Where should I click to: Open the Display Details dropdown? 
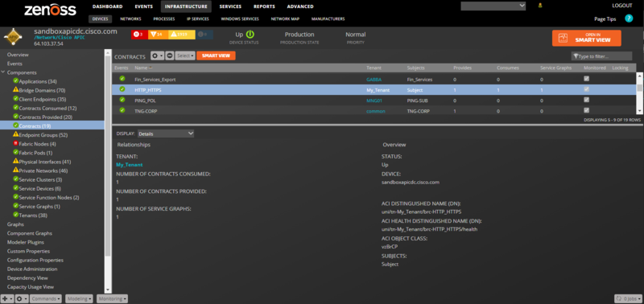click(166, 134)
